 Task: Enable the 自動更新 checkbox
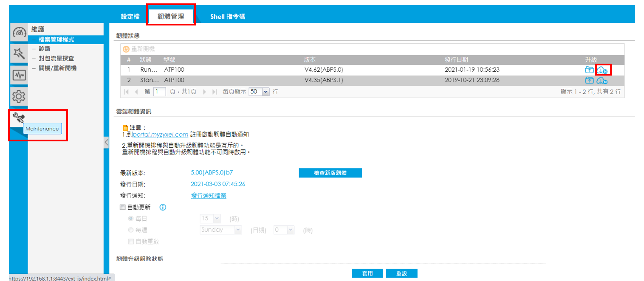(x=123, y=208)
